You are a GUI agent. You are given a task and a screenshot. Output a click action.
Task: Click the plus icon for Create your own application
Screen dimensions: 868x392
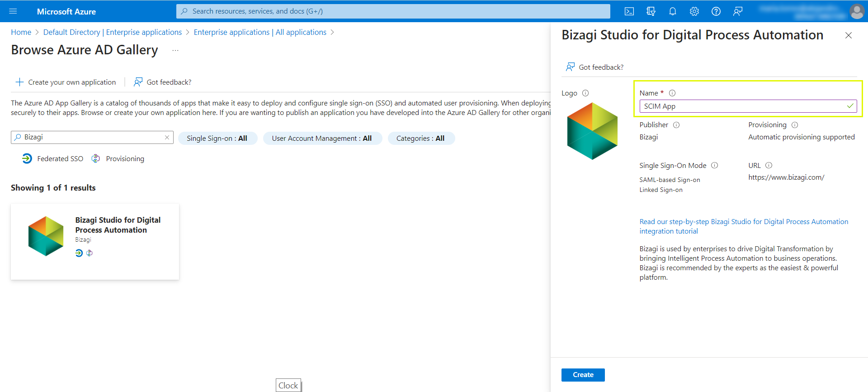19,82
